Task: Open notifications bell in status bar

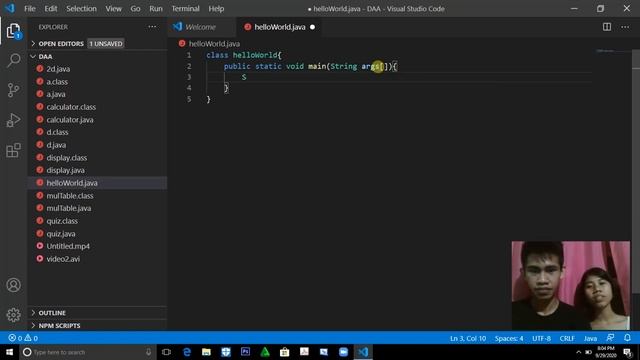Action: click(x=627, y=338)
